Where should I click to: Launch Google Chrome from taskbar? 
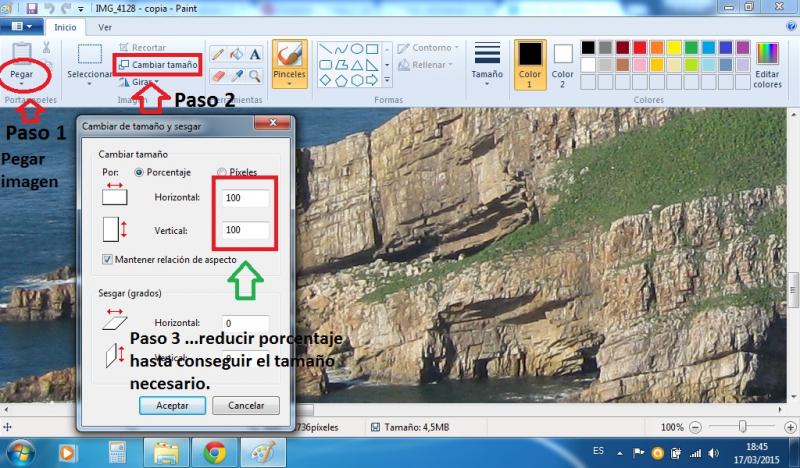214,453
